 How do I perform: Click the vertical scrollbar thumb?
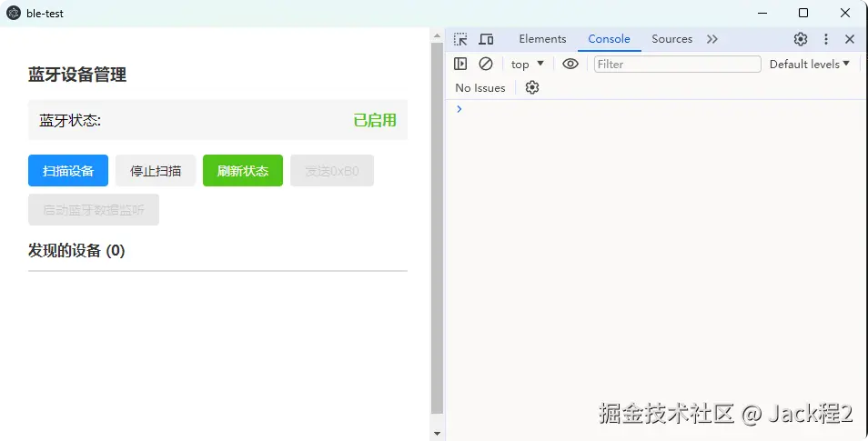click(x=438, y=228)
